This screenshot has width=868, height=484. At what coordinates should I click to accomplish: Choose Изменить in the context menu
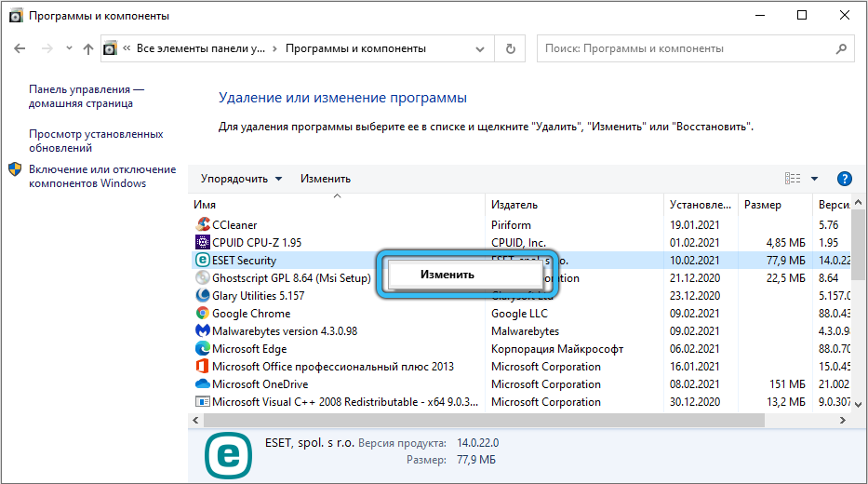point(447,275)
